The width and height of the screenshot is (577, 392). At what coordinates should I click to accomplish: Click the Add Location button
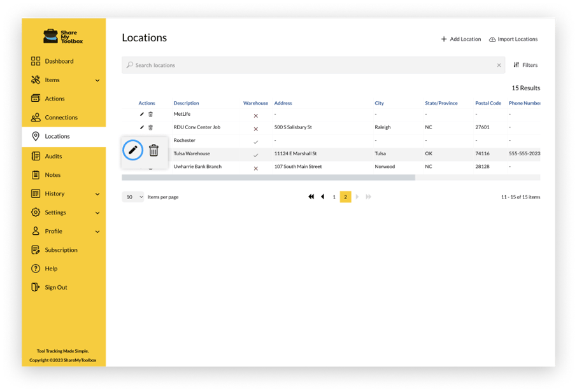click(x=460, y=39)
